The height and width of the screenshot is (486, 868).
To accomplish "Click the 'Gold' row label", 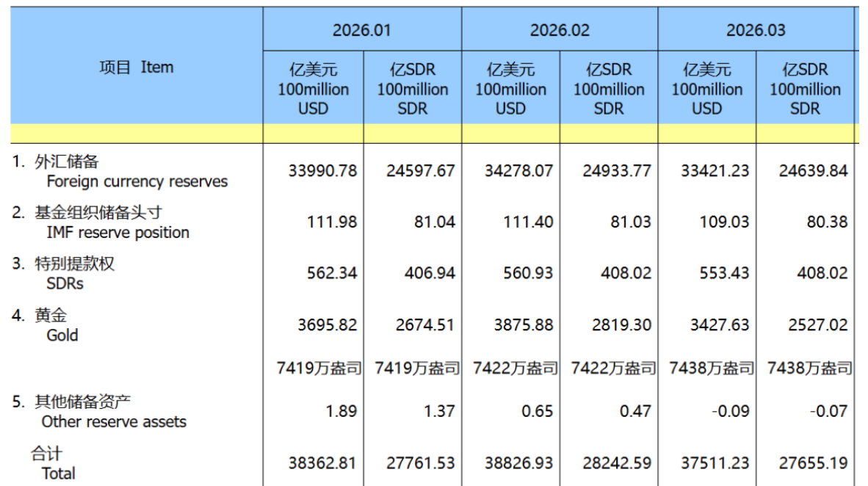I will coord(62,336).
